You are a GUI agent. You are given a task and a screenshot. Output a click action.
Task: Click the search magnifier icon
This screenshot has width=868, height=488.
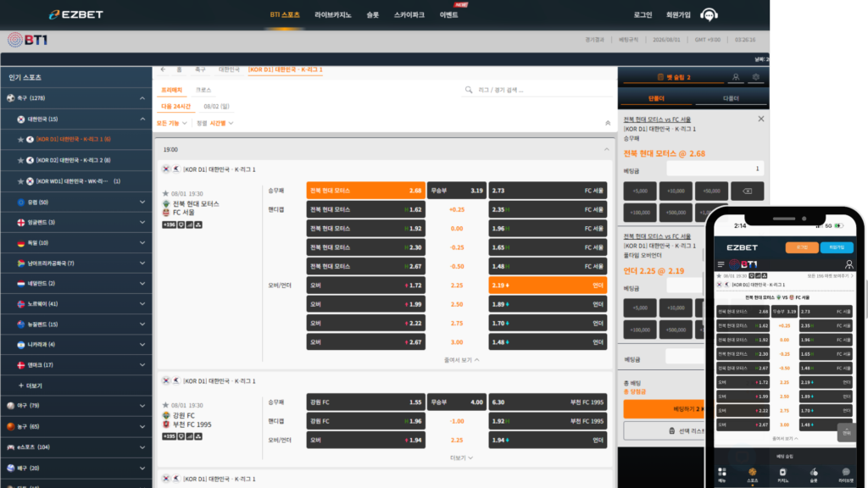pyautogui.click(x=469, y=90)
